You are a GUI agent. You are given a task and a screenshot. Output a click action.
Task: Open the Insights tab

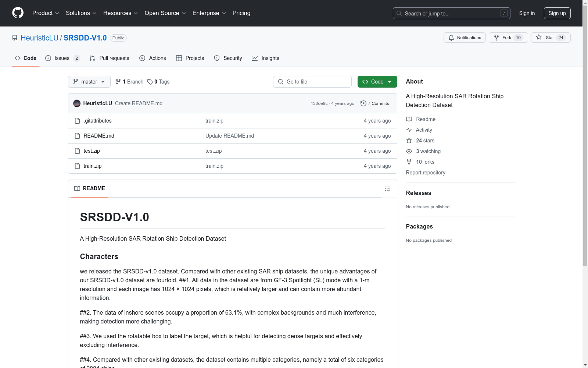click(x=265, y=58)
